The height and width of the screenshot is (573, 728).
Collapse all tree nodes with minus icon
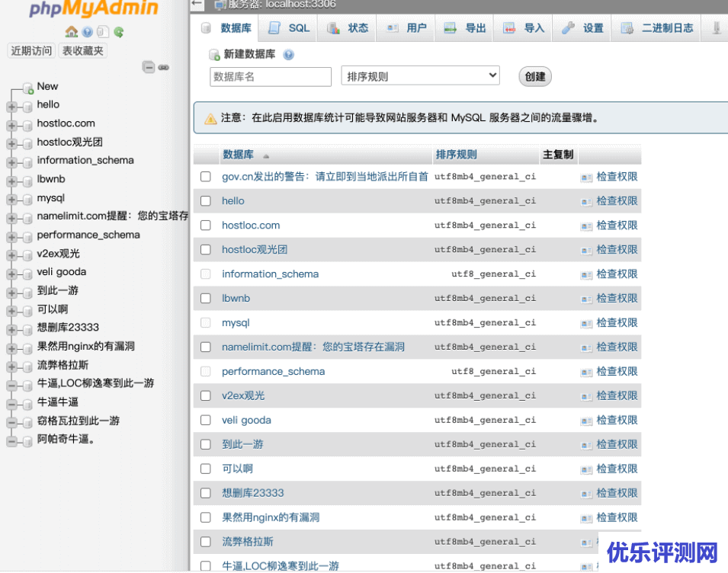[149, 67]
